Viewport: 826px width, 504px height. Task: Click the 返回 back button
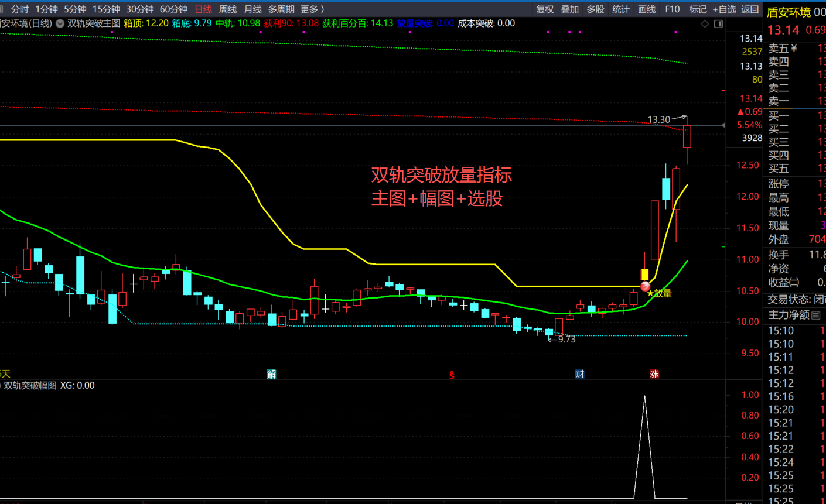point(750,9)
